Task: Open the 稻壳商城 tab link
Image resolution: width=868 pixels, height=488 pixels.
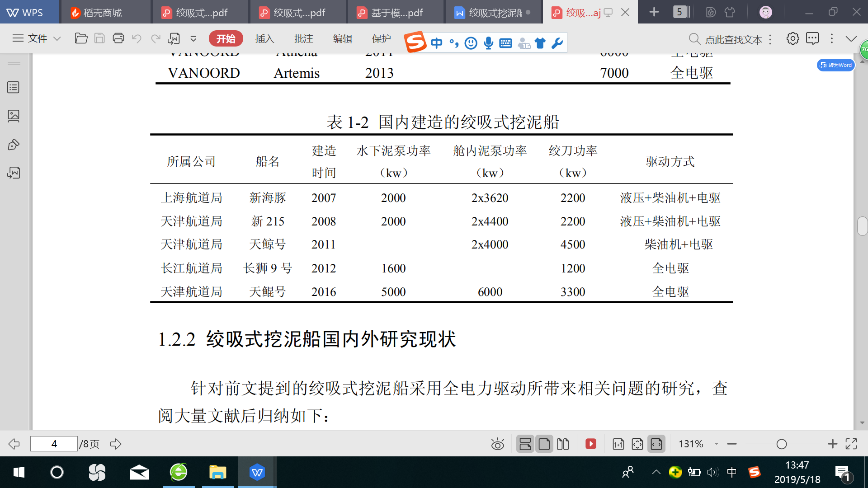Action: point(102,13)
